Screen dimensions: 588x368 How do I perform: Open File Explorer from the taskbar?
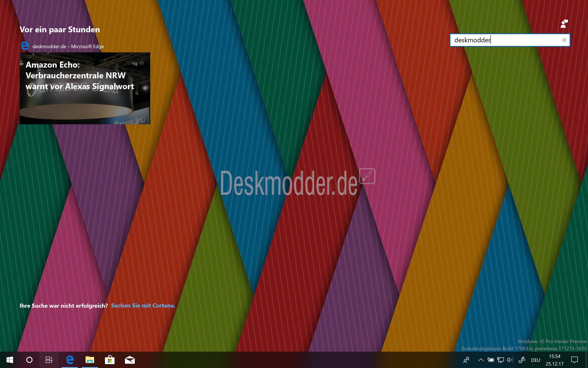coord(90,360)
